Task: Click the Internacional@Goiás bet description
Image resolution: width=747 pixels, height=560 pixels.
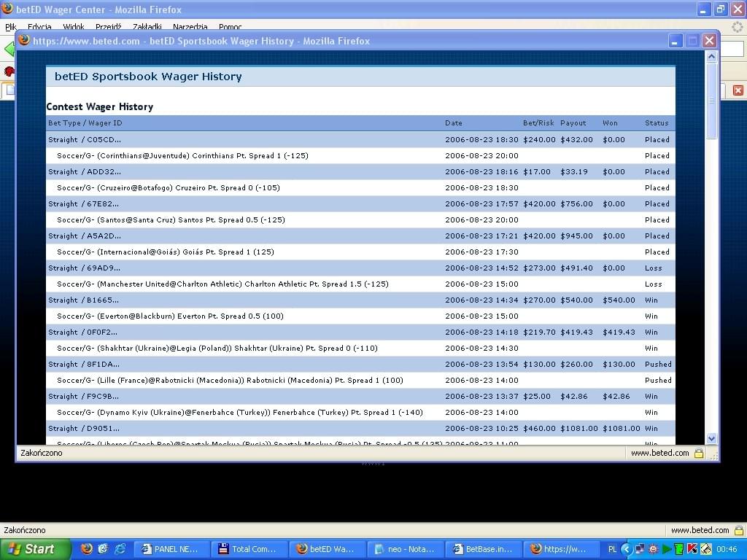Action: 166,252
